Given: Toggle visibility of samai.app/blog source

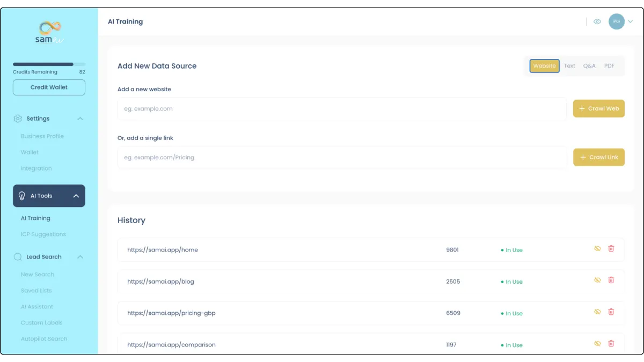Looking at the screenshot, I should (x=597, y=280).
